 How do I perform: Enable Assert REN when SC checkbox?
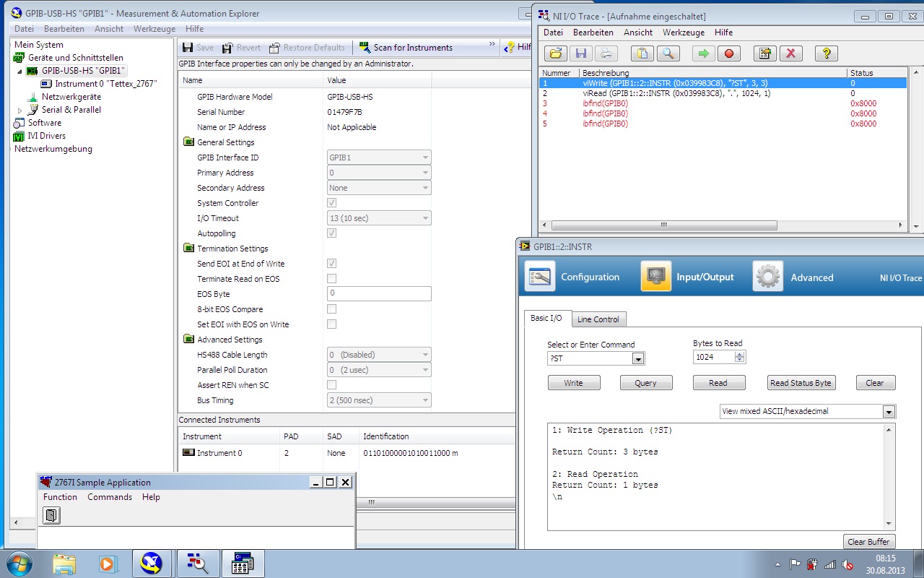pos(331,385)
